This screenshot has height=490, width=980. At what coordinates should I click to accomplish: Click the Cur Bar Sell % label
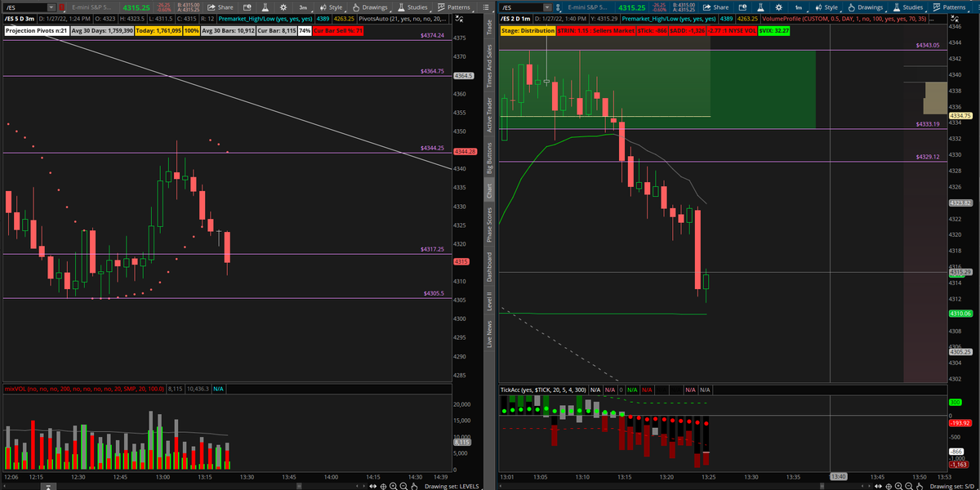pyautogui.click(x=339, y=30)
